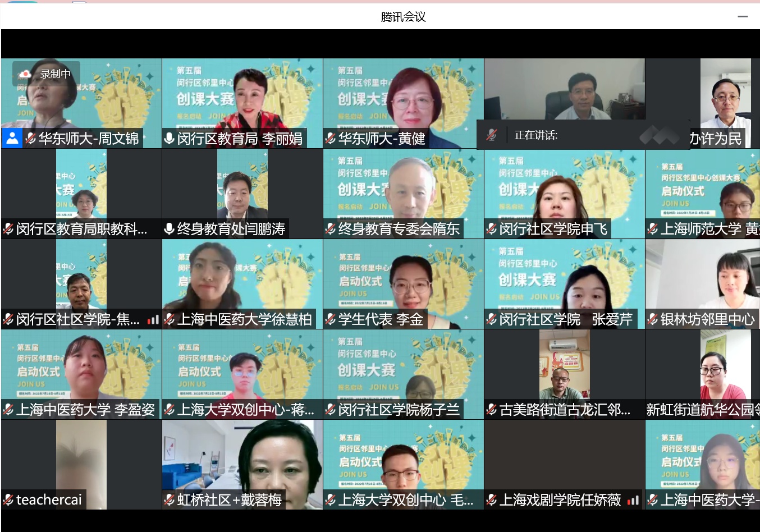Click the muted mic icon in the 正在讲话 bar

click(492, 135)
